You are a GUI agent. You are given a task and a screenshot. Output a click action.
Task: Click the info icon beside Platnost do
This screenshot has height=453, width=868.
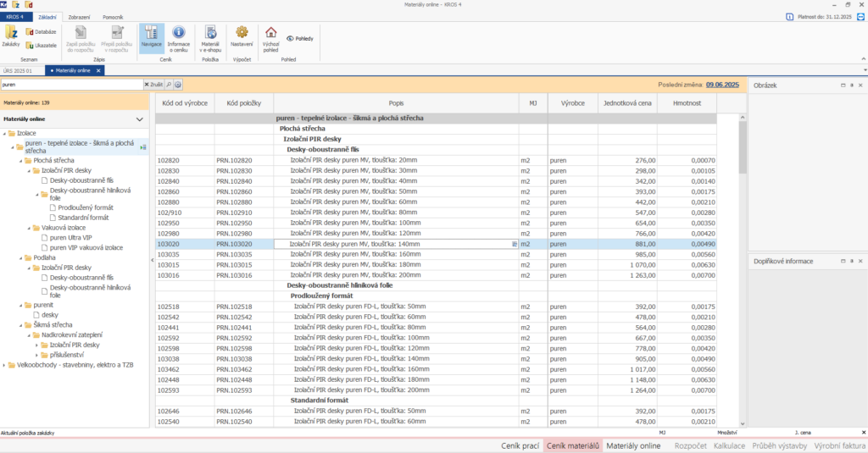click(x=790, y=17)
